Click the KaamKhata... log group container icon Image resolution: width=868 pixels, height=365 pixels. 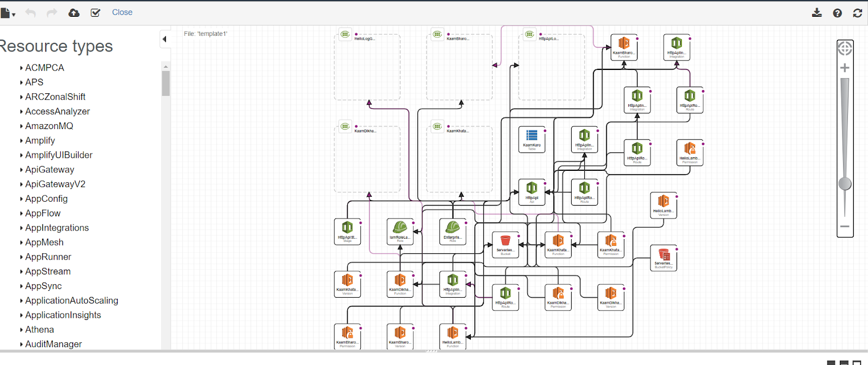click(x=437, y=126)
